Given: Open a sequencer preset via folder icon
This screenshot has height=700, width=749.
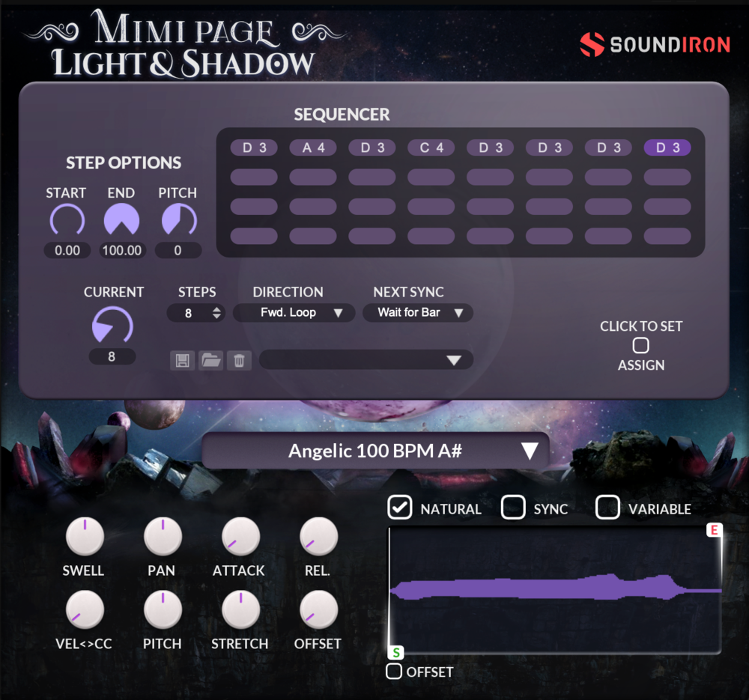Looking at the screenshot, I should pyautogui.click(x=210, y=360).
